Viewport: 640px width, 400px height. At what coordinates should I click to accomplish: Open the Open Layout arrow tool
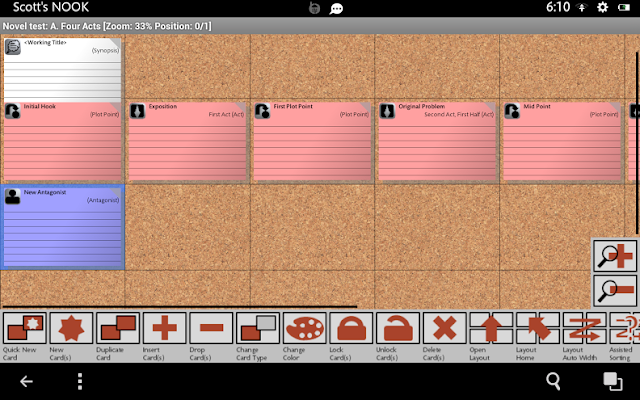pos(491,328)
